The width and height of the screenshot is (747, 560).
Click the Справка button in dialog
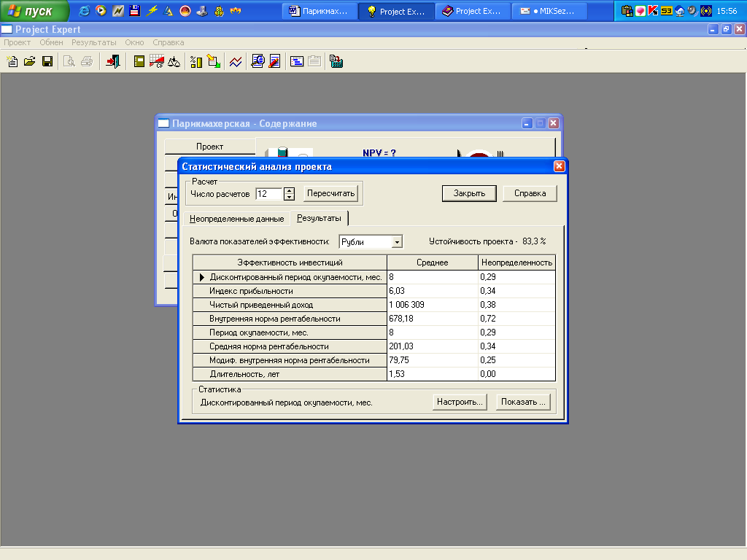[x=530, y=193]
